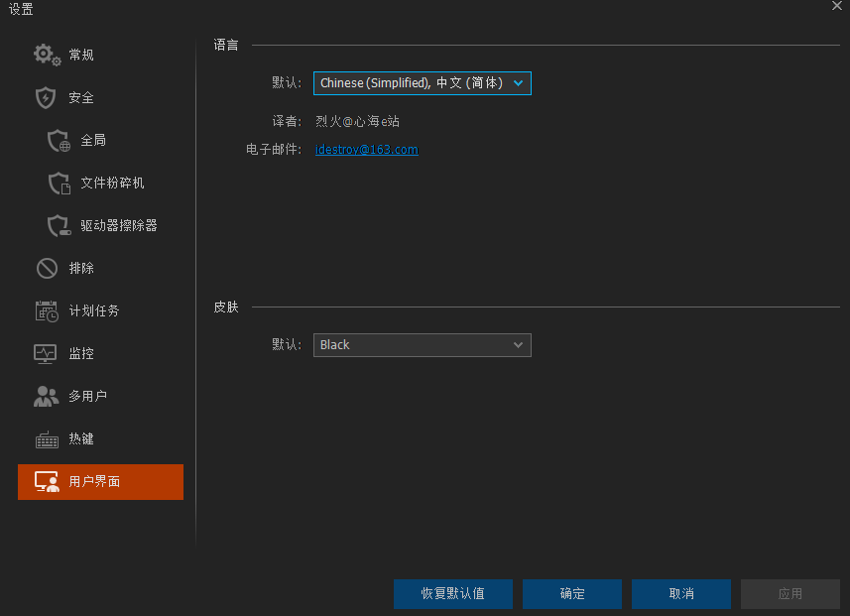
Task: Open the default language dropdown
Action: 422,83
